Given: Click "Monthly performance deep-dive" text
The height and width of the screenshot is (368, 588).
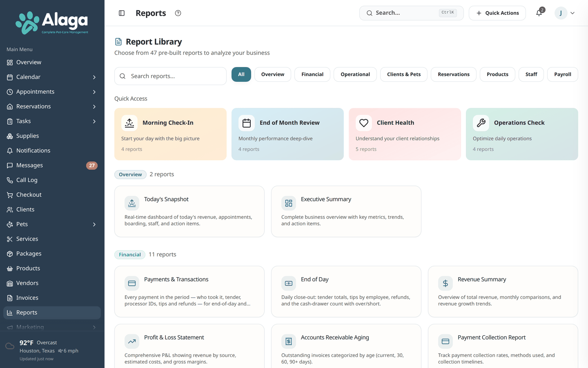Looking at the screenshot, I should click(276, 139).
